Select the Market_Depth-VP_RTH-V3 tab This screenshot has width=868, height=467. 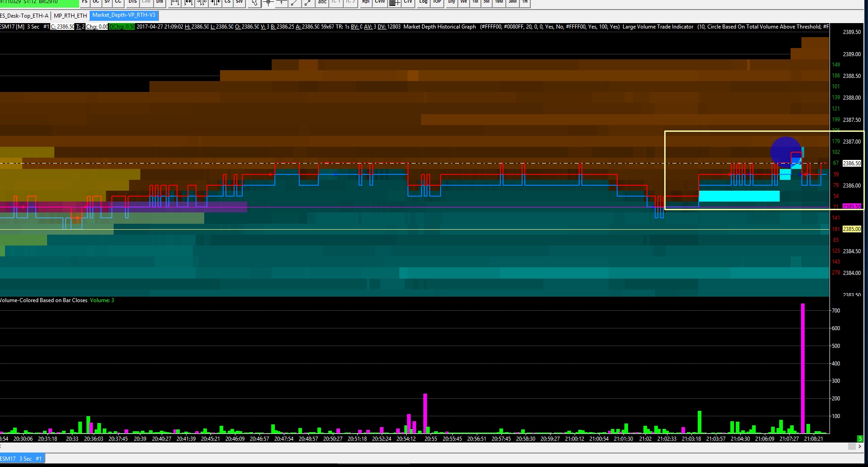pos(124,15)
